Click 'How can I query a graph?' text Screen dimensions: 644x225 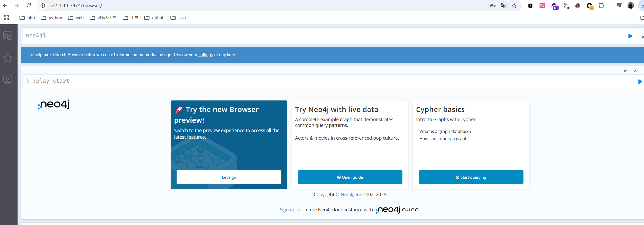(x=444, y=139)
